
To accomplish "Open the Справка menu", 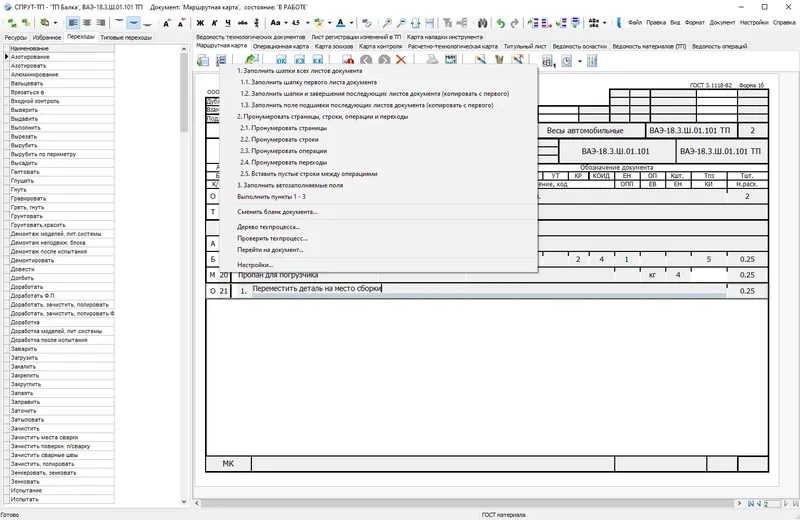I will click(784, 22).
